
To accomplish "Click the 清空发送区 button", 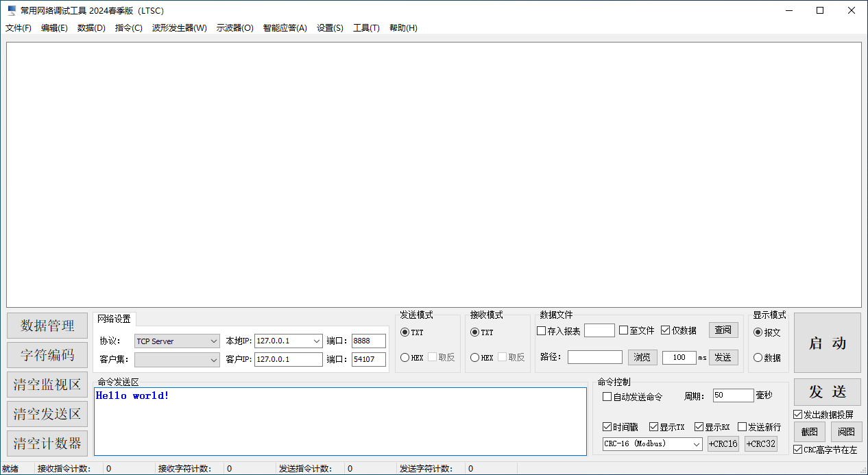I will pyautogui.click(x=47, y=414).
